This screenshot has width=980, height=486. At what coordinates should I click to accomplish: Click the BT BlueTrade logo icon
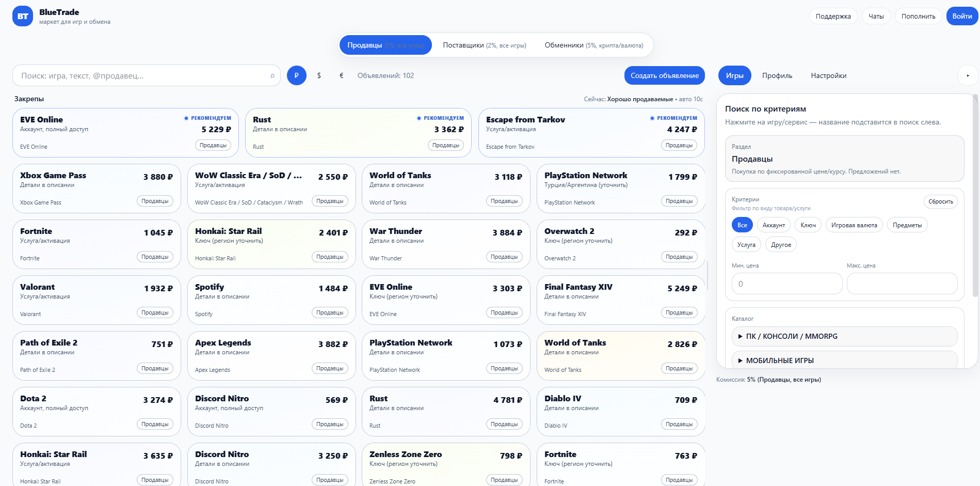[23, 16]
